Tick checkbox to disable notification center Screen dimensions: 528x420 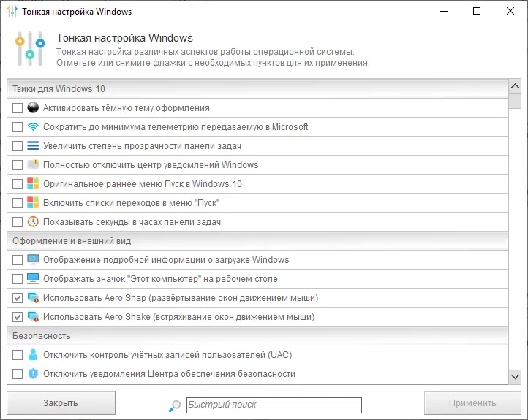point(18,165)
